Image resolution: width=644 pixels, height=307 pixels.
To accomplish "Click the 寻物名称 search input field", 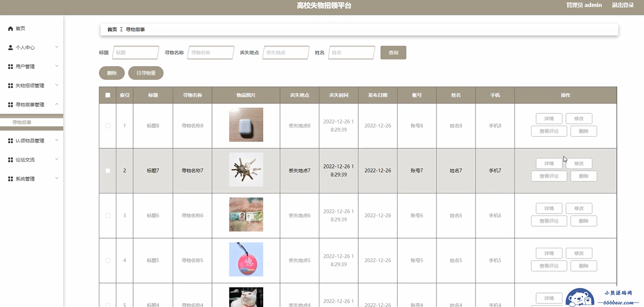I will tap(211, 53).
